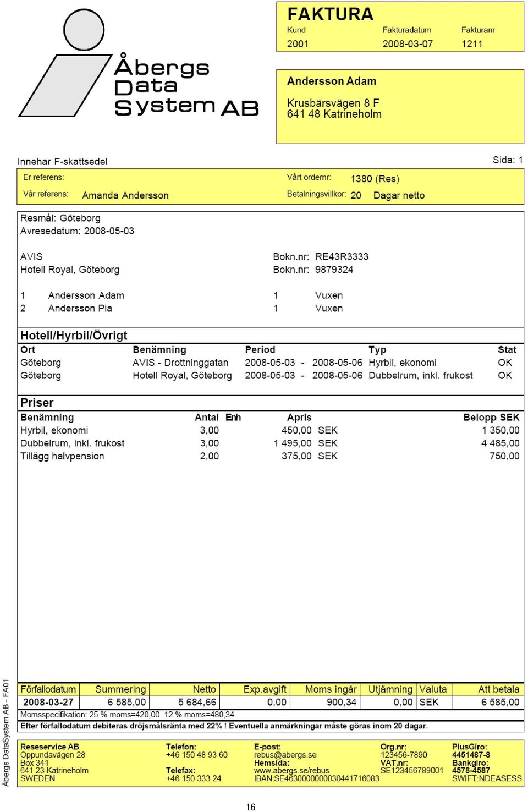The image size is (528, 812).
Task: Click page number 16 at bottom
Action: coord(251,807)
